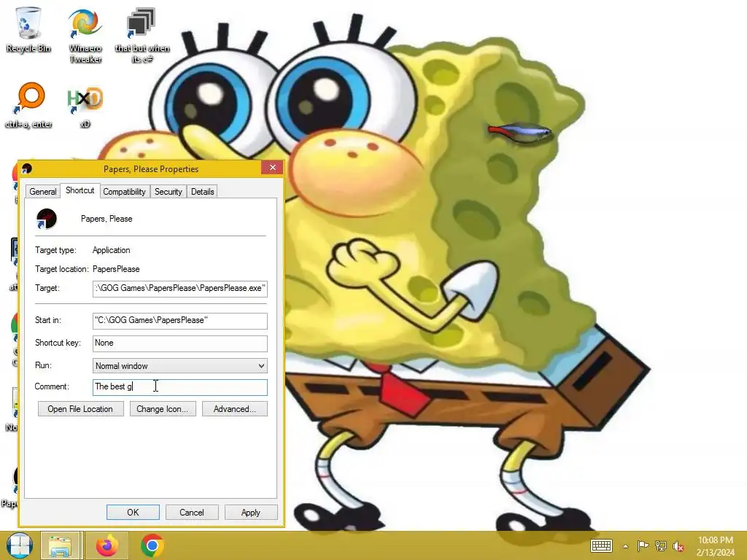747x560 pixels.
Task: Click the neon tetra fish on the desktop
Action: pyautogui.click(x=519, y=131)
